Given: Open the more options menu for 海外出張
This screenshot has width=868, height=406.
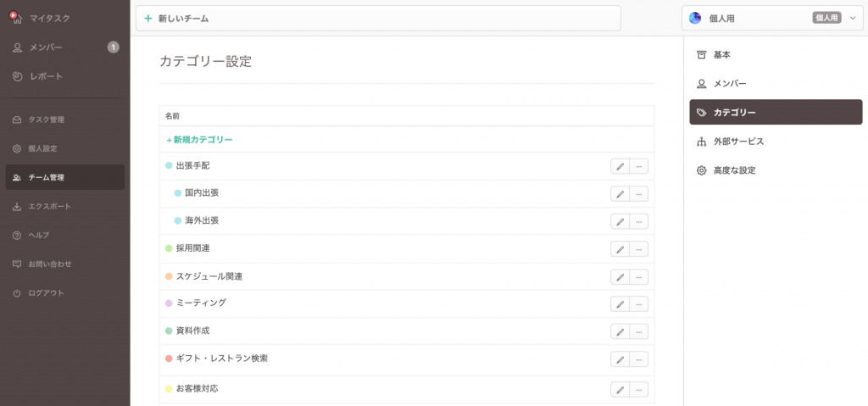Looking at the screenshot, I should [x=639, y=221].
